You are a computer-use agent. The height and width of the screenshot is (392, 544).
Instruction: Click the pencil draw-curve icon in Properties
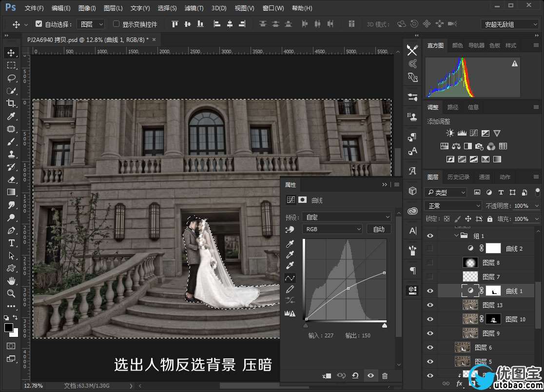290,290
